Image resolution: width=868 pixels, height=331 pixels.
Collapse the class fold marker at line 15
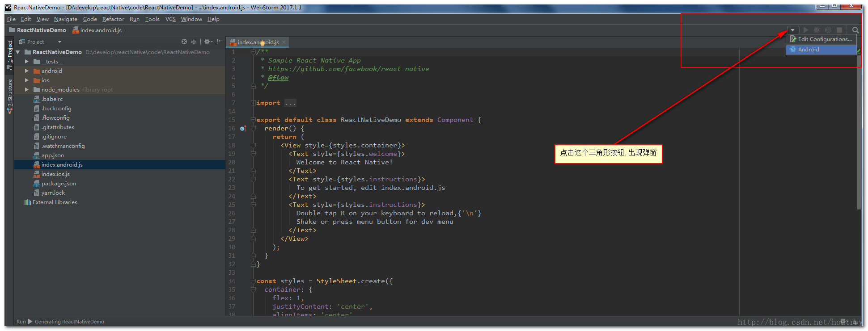pyautogui.click(x=253, y=120)
